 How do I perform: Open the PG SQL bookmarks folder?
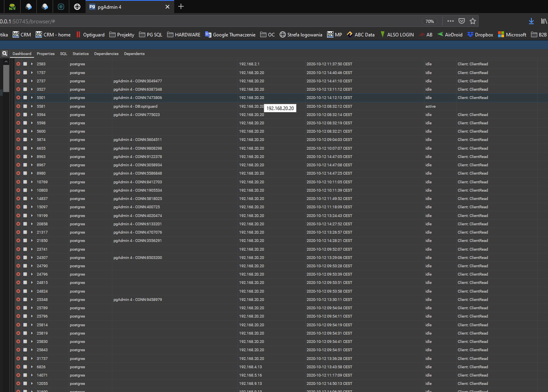pyautogui.click(x=151, y=34)
